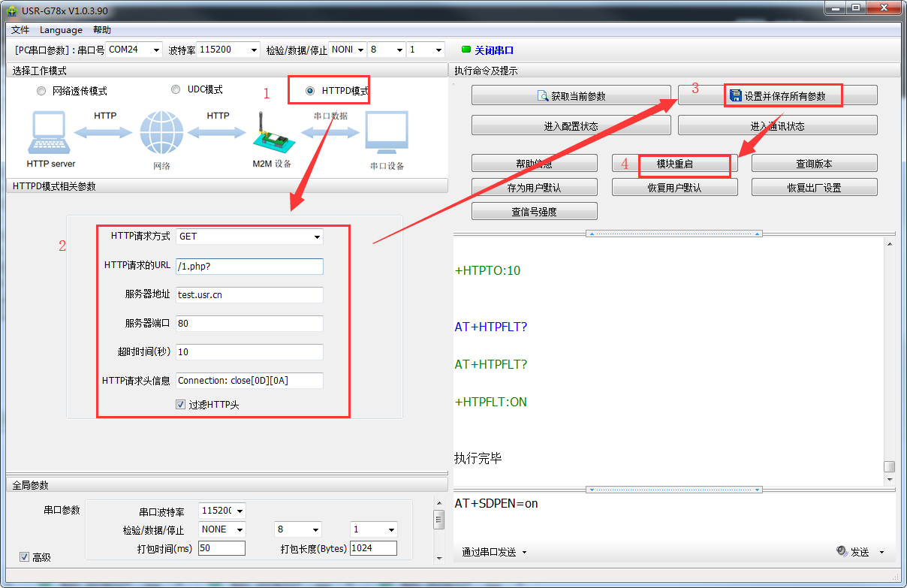
Task: Open the 通过串口发送 dropdown
Action: (x=494, y=552)
